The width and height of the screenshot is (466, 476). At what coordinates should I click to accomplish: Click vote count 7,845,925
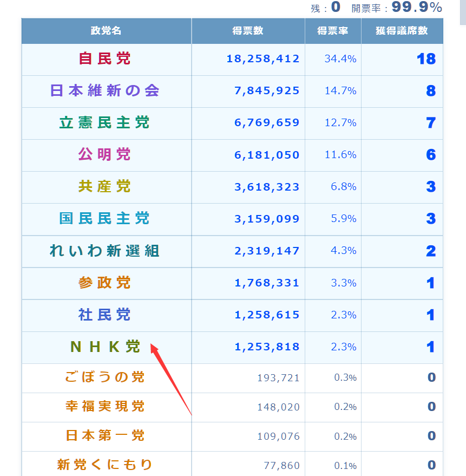coord(267,91)
